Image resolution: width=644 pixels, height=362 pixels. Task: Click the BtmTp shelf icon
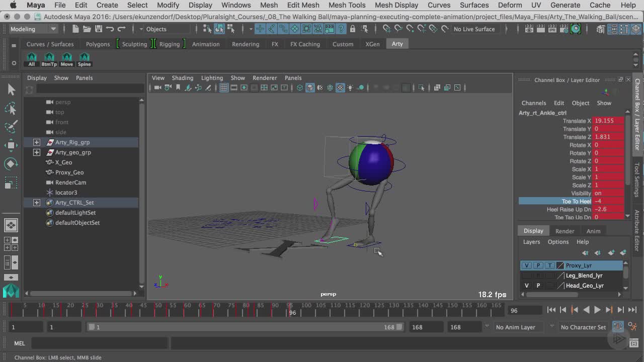pyautogui.click(x=49, y=59)
